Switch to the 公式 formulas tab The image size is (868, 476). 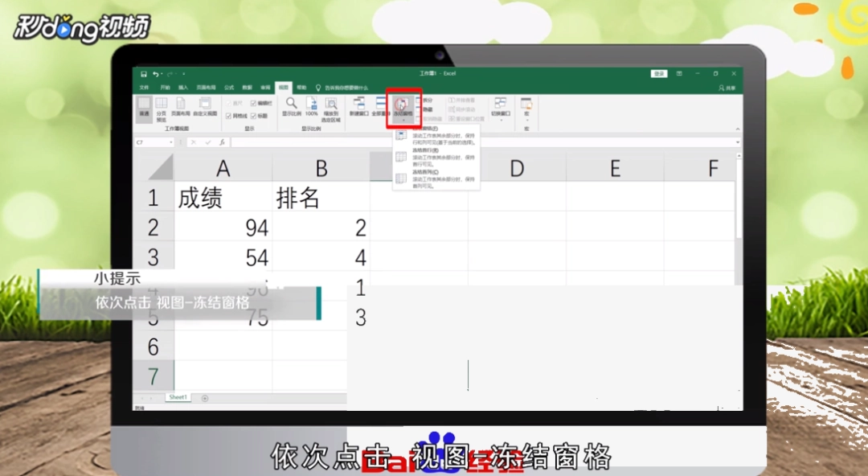[229, 88]
